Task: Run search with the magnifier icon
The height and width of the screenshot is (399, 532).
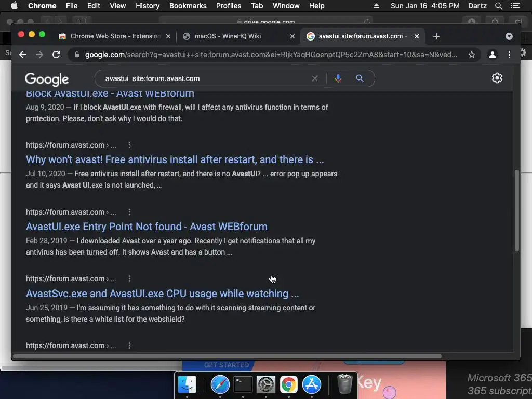Action: [360, 78]
